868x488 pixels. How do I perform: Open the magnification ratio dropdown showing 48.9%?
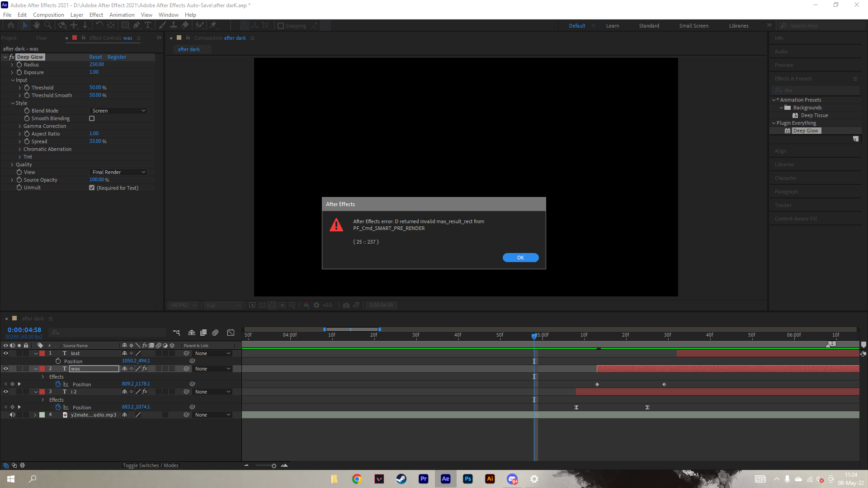tap(182, 305)
